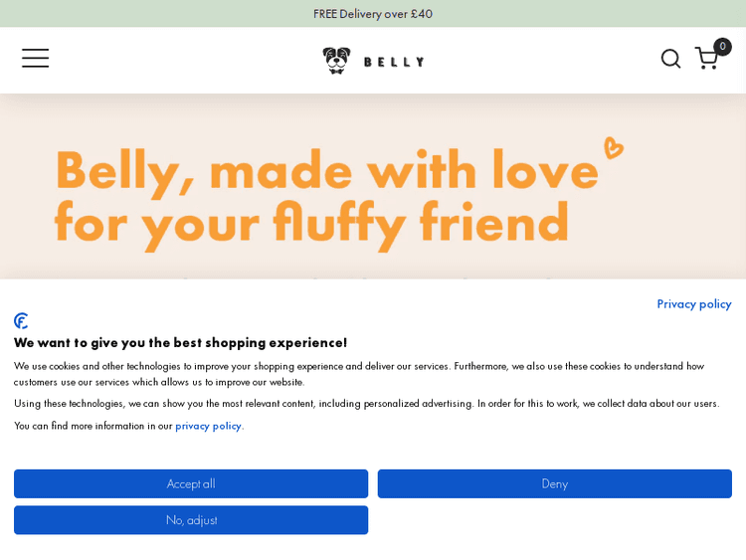Open the hamburger navigation menu

click(x=36, y=59)
